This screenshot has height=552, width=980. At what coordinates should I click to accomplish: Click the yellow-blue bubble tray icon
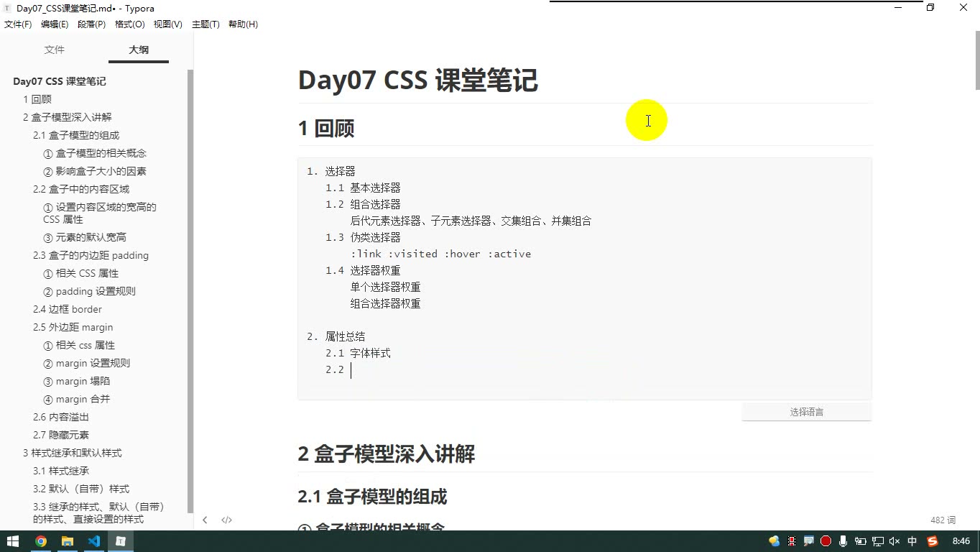[774, 541]
